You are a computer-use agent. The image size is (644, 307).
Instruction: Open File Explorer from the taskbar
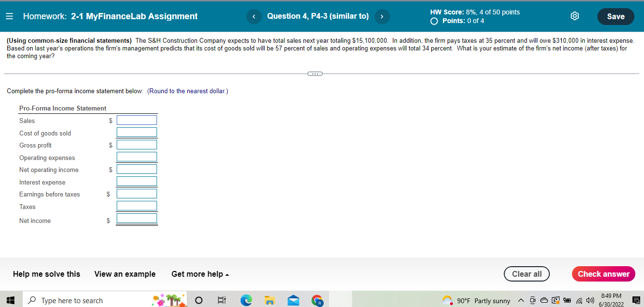tap(269, 300)
